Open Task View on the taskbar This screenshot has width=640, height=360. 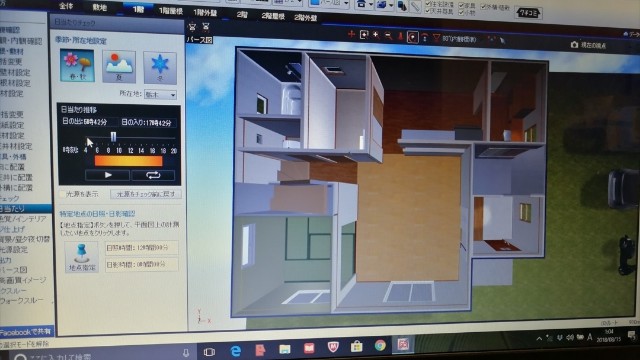[209, 352]
